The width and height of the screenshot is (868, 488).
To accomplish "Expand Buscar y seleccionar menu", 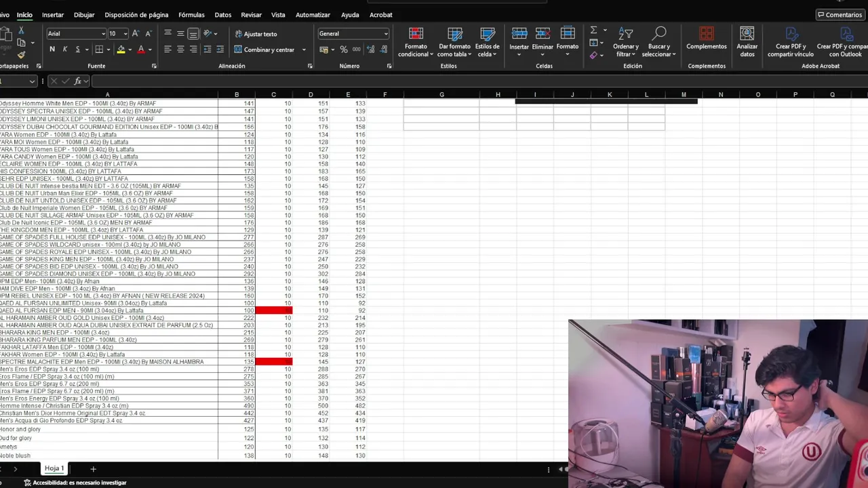I will (x=658, y=42).
